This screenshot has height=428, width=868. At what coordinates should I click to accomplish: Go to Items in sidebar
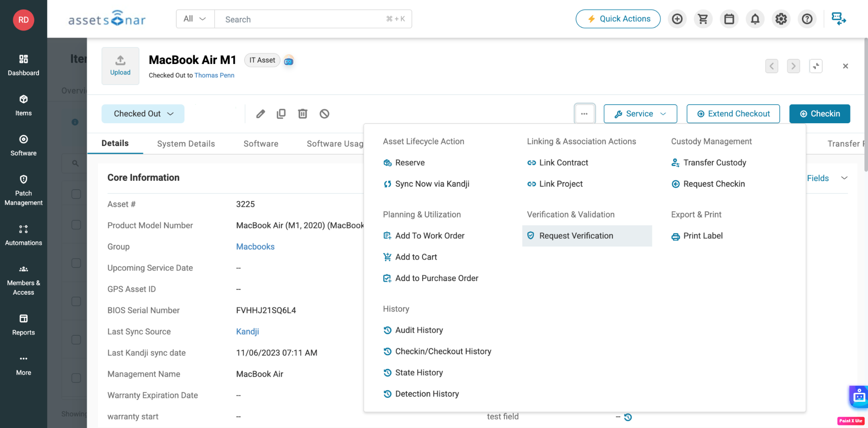pyautogui.click(x=23, y=105)
